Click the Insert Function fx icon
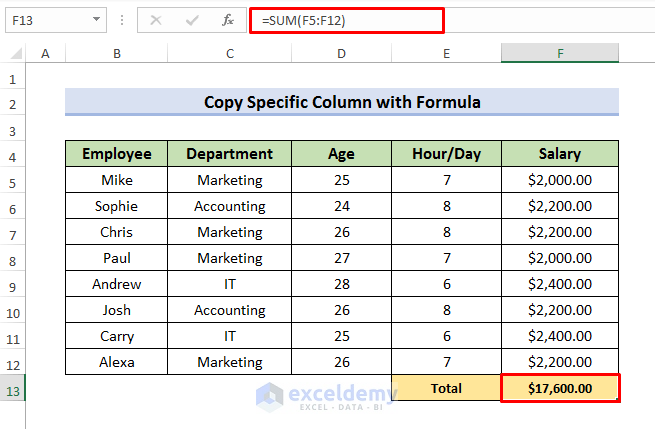 [x=227, y=19]
